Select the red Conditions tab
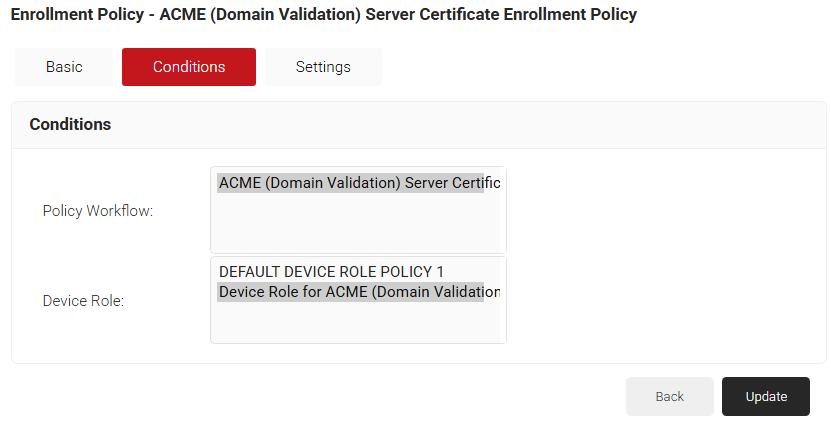831x425 pixels. click(x=189, y=67)
